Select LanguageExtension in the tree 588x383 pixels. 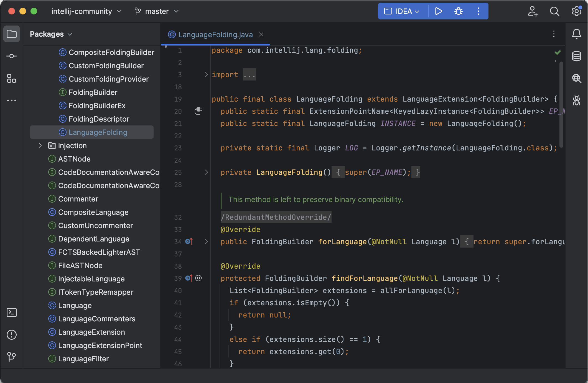coord(91,332)
